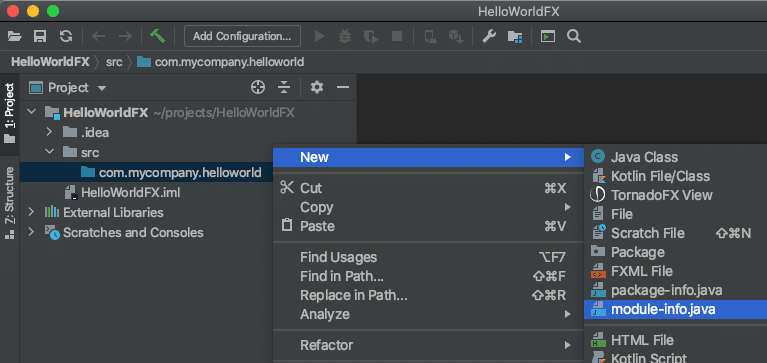Viewport: 767px width, 363px height.
Task: Click com.mycompany.helloworld breadcrumb
Action: click(x=221, y=62)
